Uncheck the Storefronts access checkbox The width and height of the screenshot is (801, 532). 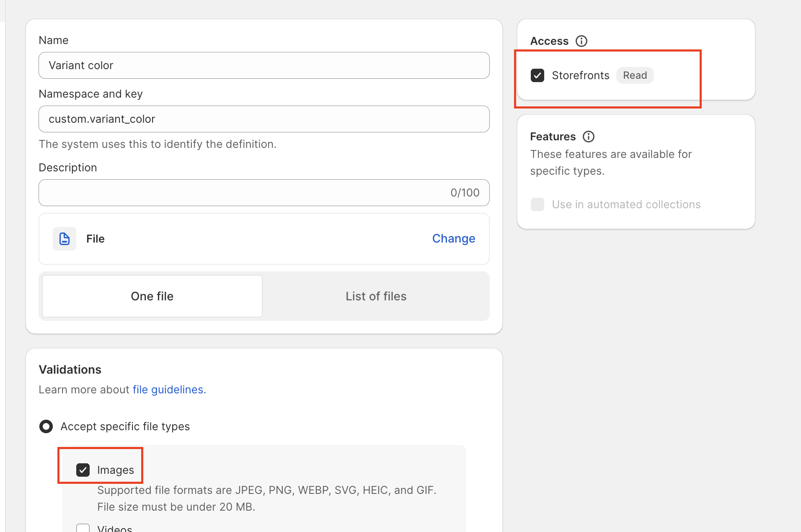[537, 75]
